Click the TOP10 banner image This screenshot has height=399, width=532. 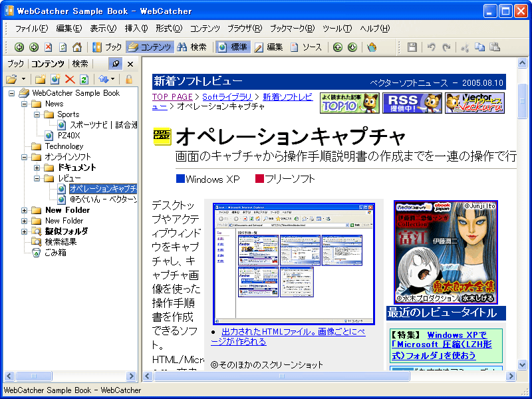[350, 103]
